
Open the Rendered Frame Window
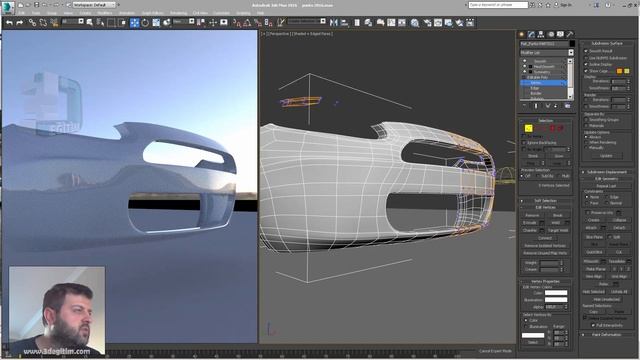(x=438, y=23)
